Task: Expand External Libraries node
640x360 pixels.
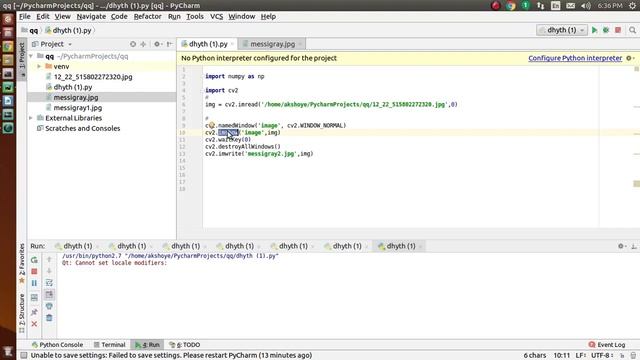Action: coord(31,118)
